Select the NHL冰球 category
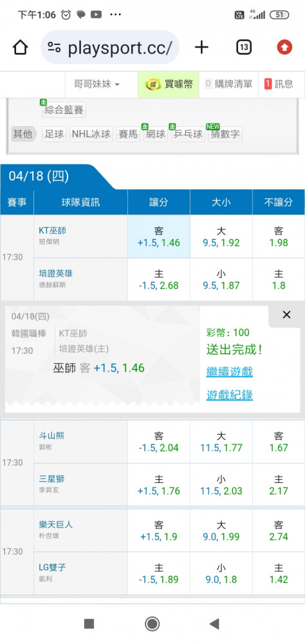Screen dimensions: 305x644 pyautogui.click(x=91, y=135)
